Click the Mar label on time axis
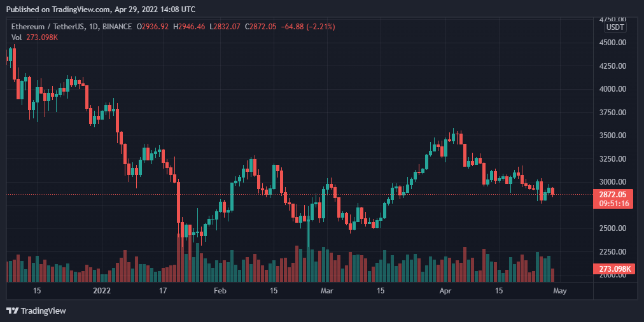The height and width of the screenshot is (322, 644). (326, 291)
